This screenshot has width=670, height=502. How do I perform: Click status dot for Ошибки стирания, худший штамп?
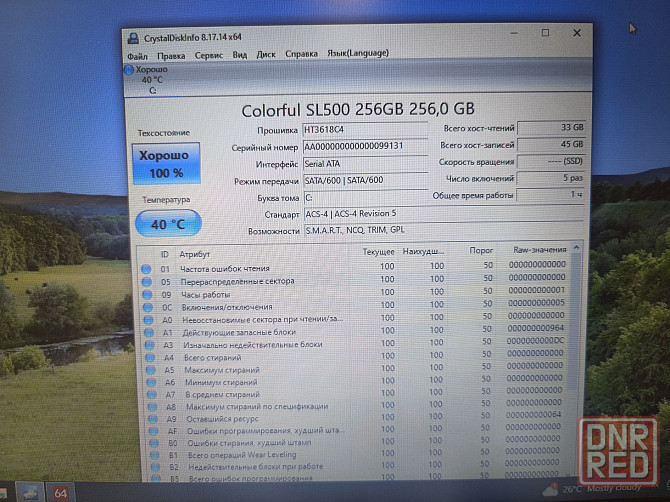pyautogui.click(x=154, y=443)
